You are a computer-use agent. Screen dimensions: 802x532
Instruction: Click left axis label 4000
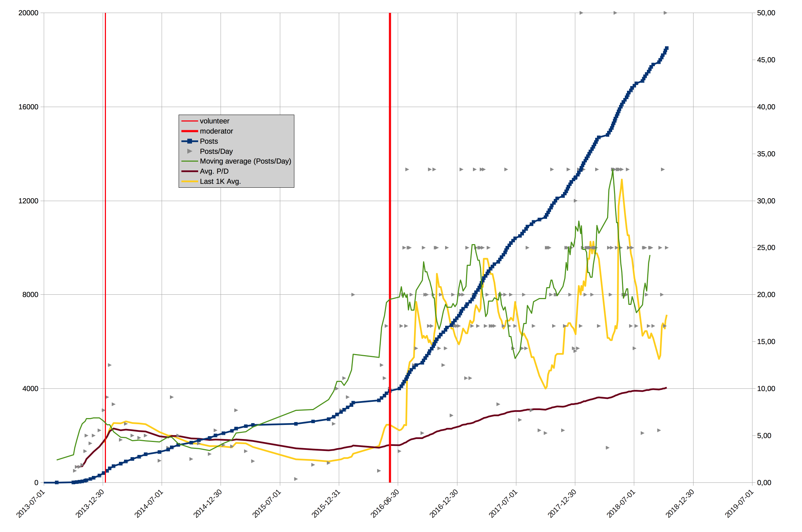[x=30, y=388]
